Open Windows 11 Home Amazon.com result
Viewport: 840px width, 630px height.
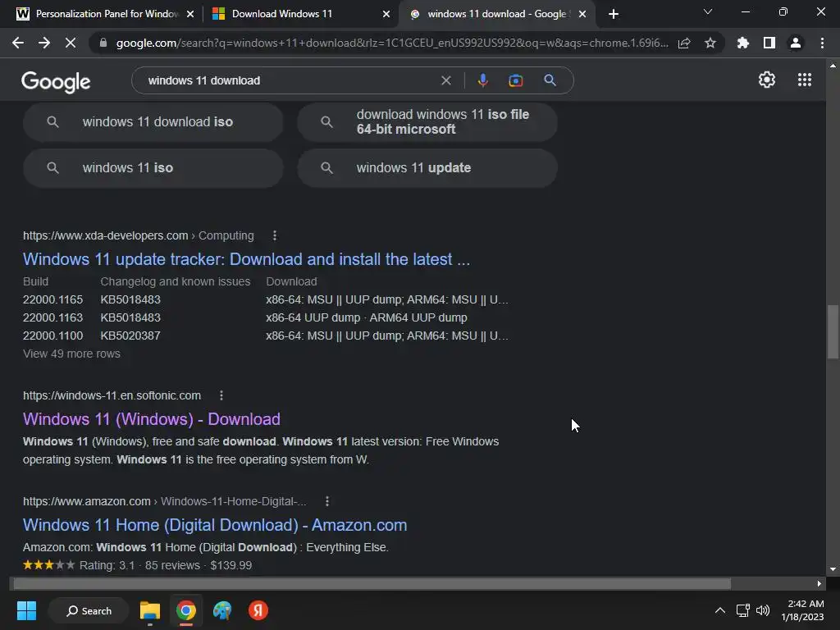pyautogui.click(x=215, y=525)
